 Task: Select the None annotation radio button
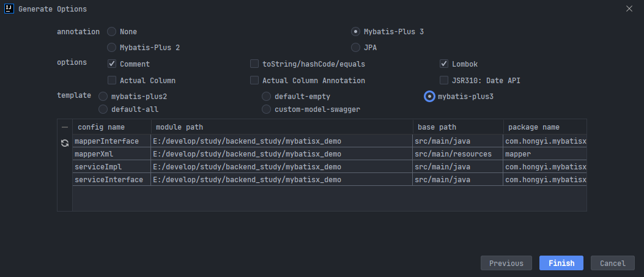pos(111,32)
